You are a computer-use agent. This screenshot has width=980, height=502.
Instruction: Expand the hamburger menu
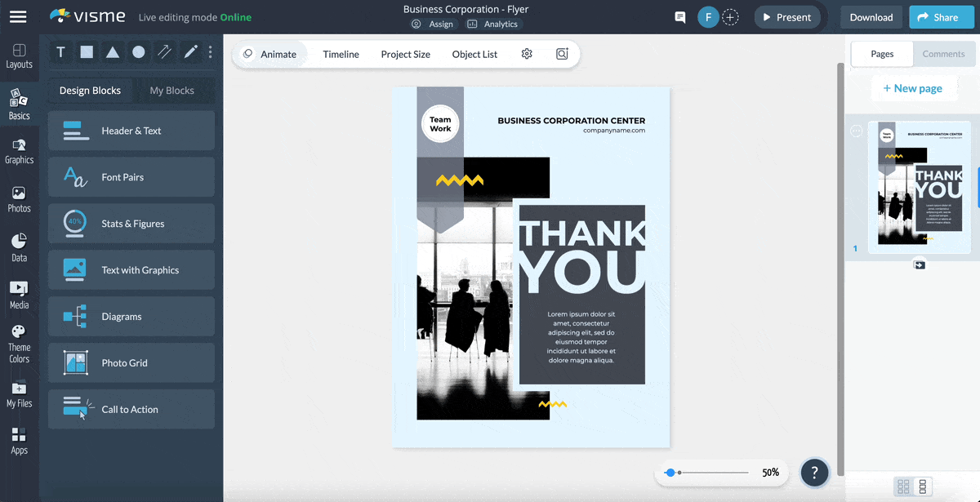point(18,16)
